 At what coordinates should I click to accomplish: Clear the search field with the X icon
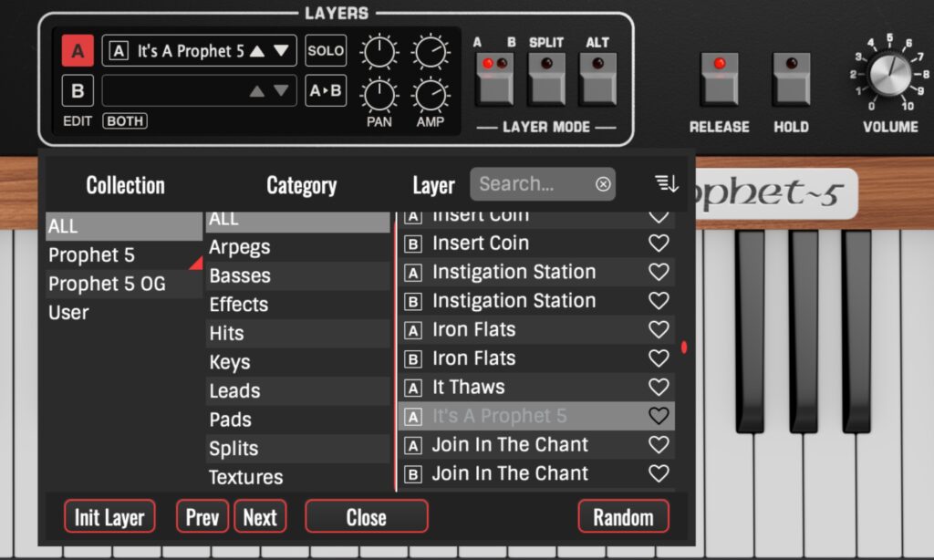click(603, 184)
